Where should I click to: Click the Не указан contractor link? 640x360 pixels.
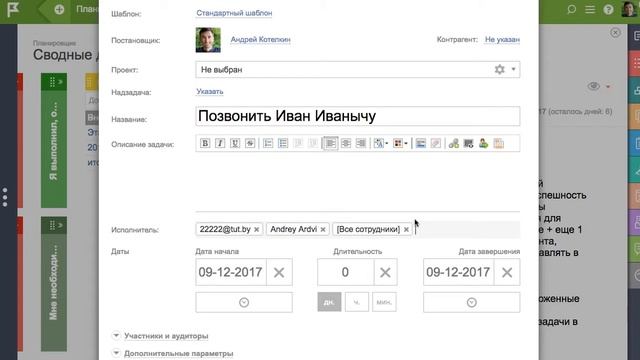pyautogui.click(x=502, y=40)
